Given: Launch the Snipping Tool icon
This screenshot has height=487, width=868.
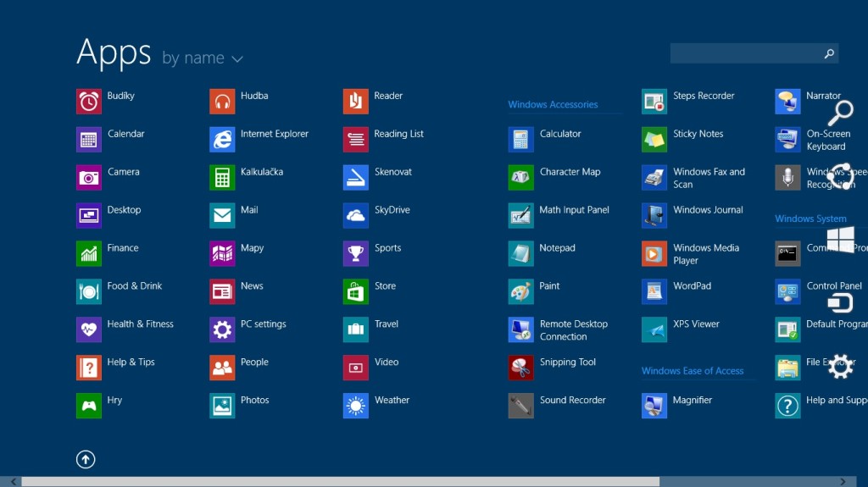Looking at the screenshot, I should click(521, 368).
